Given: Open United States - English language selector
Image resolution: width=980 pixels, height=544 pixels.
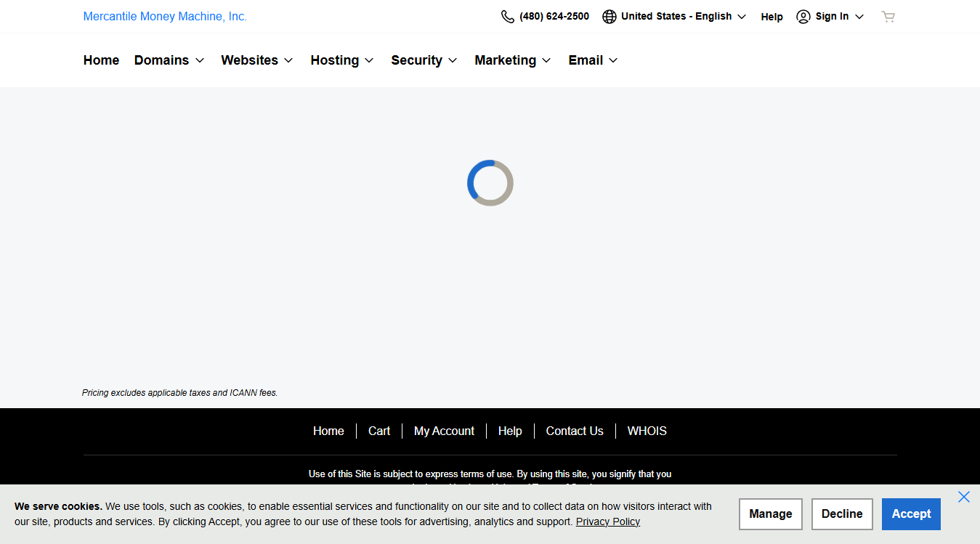Looking at the screenshot, I should [x=674, y=17].
